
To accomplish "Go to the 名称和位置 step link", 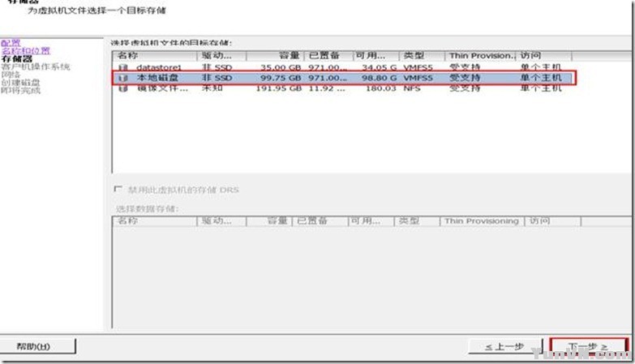I will click(x=26, y=50).
